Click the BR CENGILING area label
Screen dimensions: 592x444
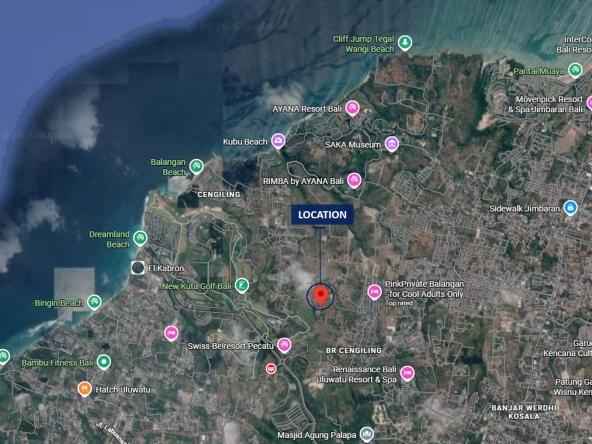tap(354, 350)
